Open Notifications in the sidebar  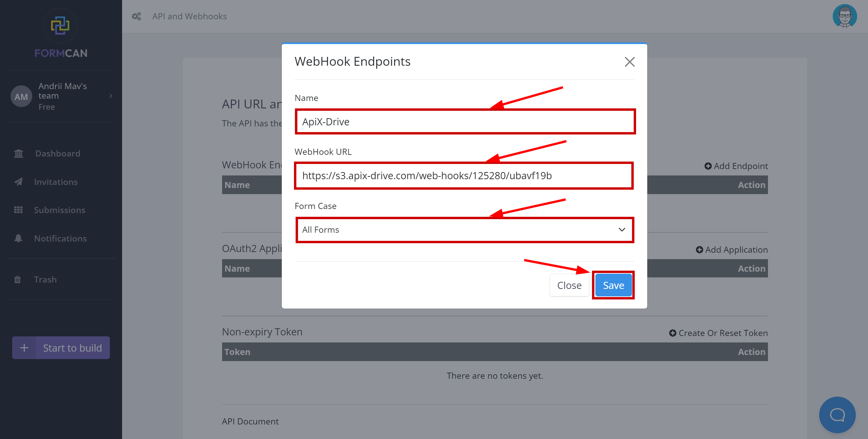click(60, 238)
